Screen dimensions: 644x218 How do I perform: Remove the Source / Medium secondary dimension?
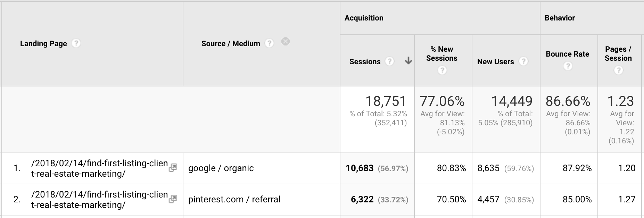(x=286, y=42)
